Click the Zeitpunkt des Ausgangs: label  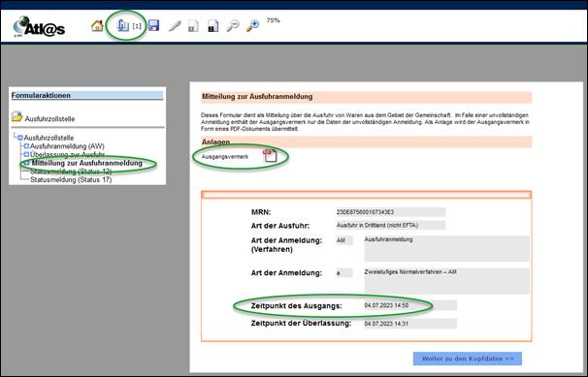(x=296, y=306)
